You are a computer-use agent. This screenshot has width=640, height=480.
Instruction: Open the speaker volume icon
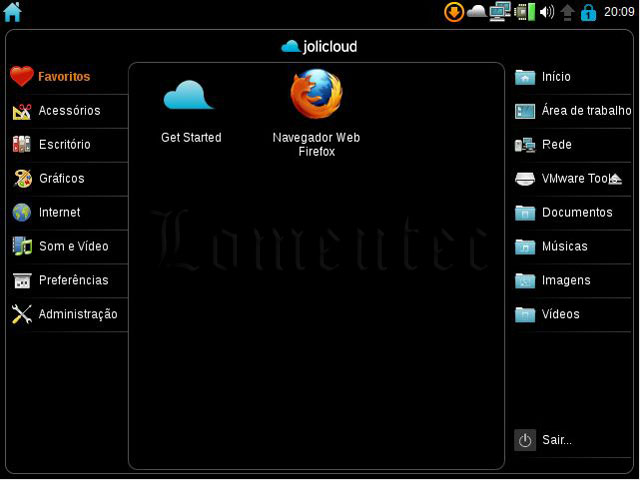click(547, 12)
